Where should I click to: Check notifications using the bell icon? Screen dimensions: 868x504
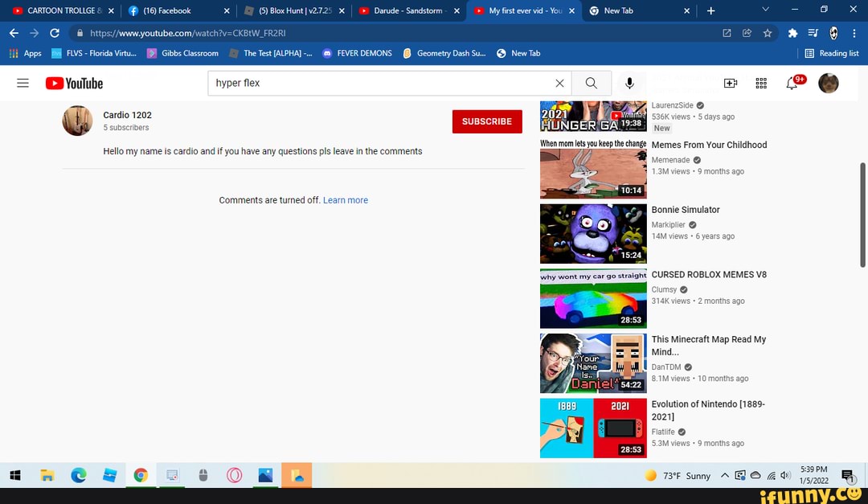click(792, 84)
